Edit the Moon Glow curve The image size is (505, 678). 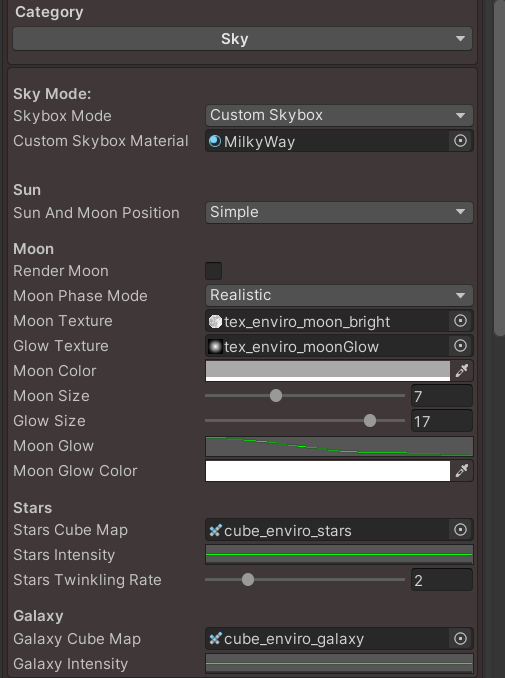[339, 447]
